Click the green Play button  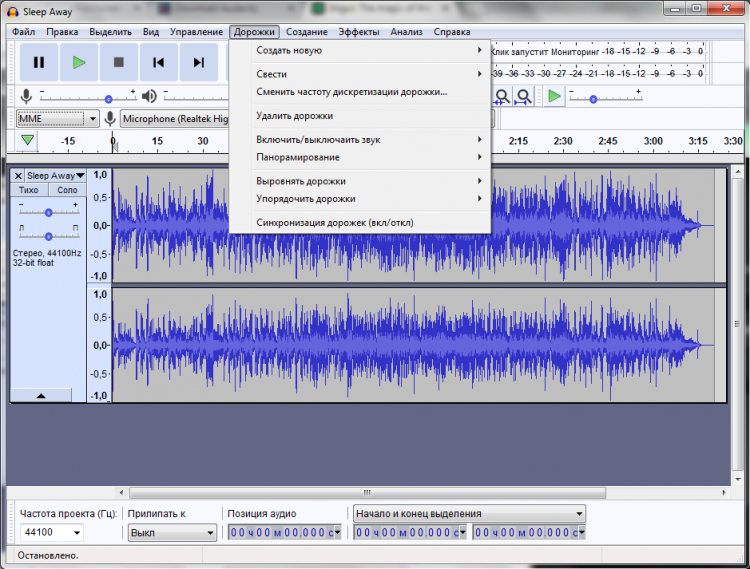78,62
